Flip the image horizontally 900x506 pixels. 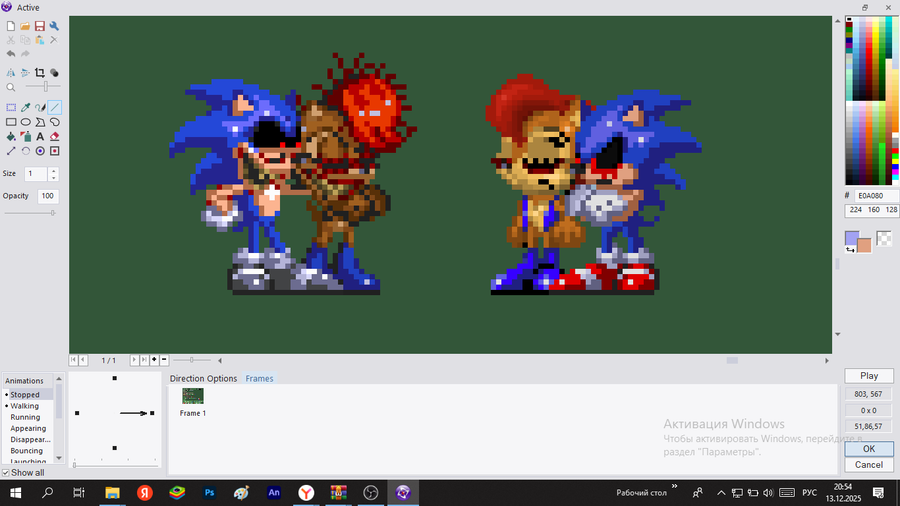point(11,73)
